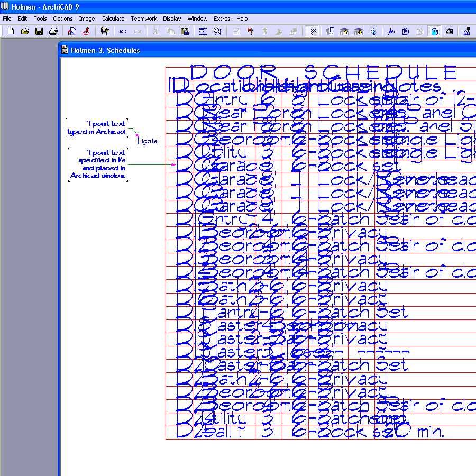This screenshot has height=476, width=476.
Task: Click the New document icon
Action: tap(11, 31)
